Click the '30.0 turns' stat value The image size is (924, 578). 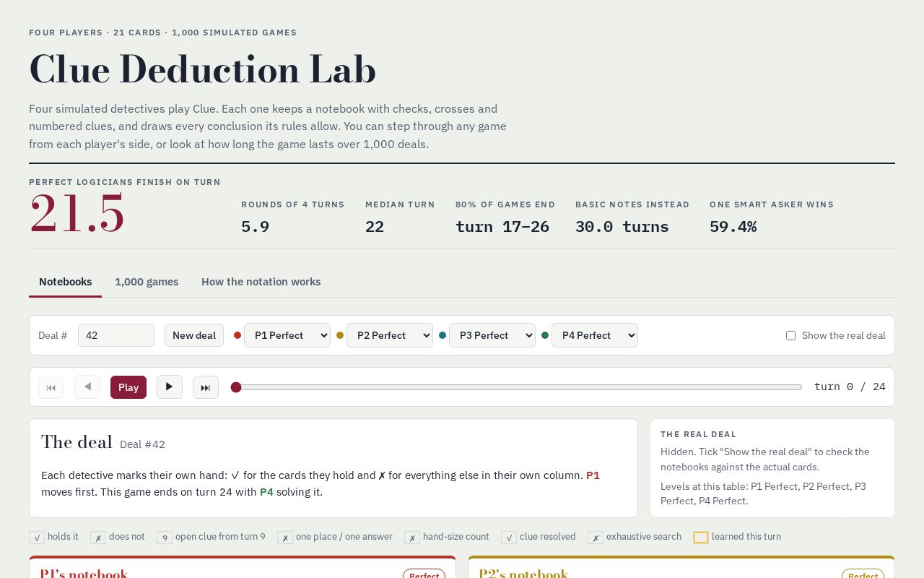pos(622,227)
